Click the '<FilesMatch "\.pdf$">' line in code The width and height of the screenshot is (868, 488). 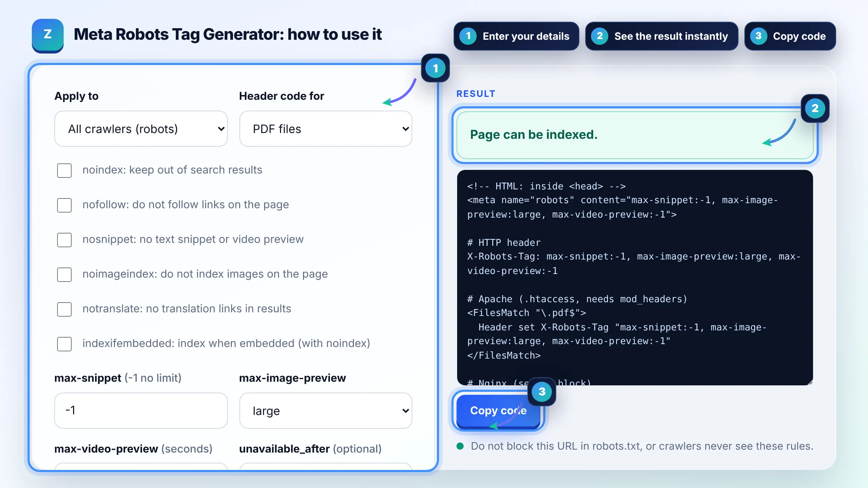[527, 313]
